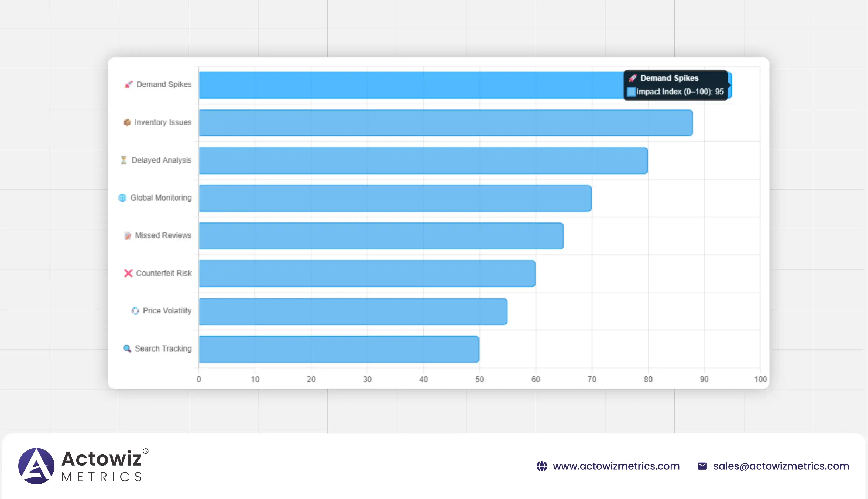Viewport: 868px width, 499px height.
Task: Click the Global Monitoring bar
Action: [395, 199]
